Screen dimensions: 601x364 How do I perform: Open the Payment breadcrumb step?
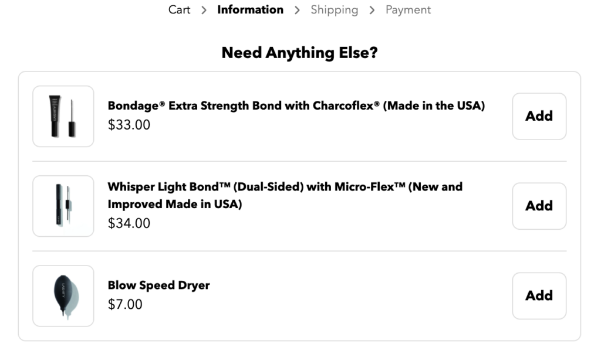[408, 10]
